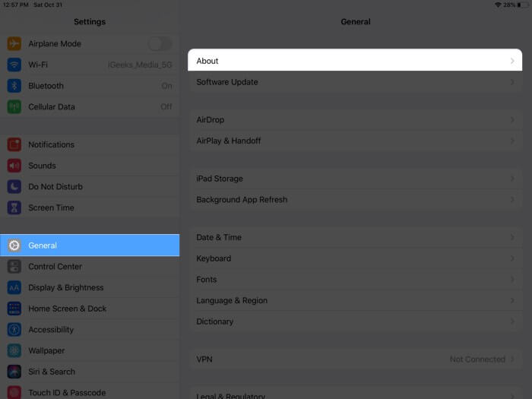The image size is (532, 399).
Task: Tap the Airplane Mode icon
Action: pos(14,44)
